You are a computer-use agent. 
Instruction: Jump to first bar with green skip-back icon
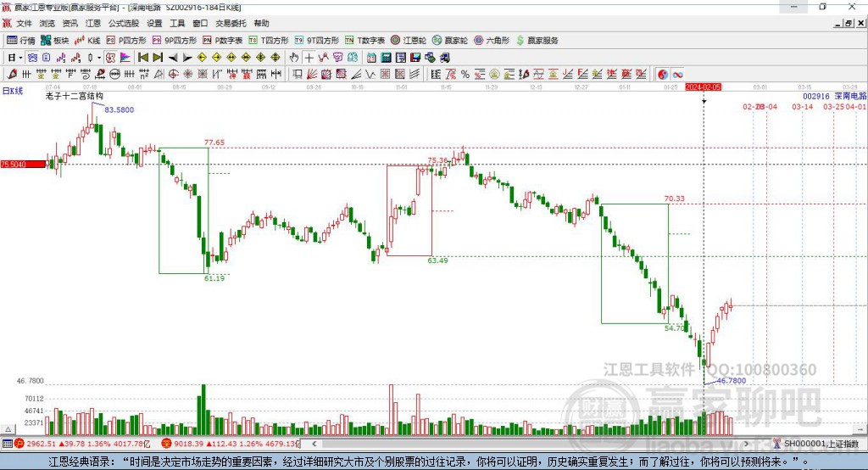142,58
